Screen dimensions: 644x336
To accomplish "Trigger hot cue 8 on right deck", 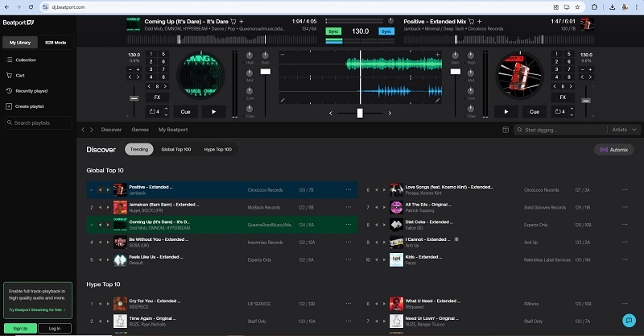I will click(569, 77).
